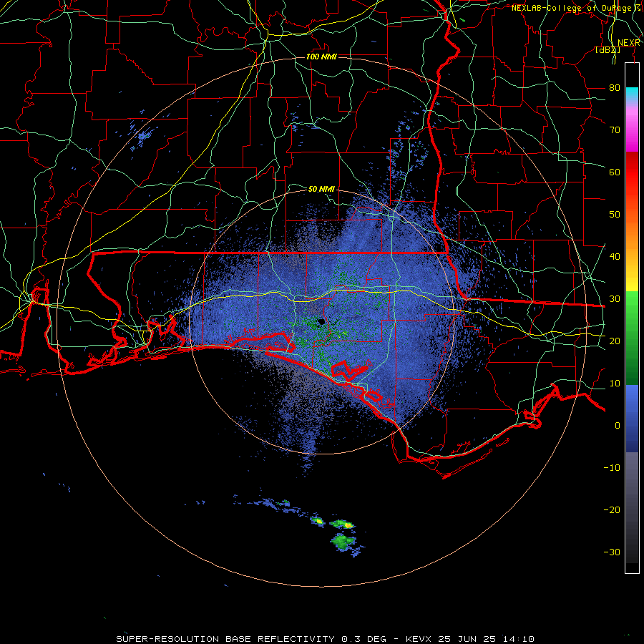Viewport: 644px width, 644px height.
Task: Click the 'SUPER-RESOLUTION BASE REFLECTIVITY' caption text
Action: pos(225,639)
